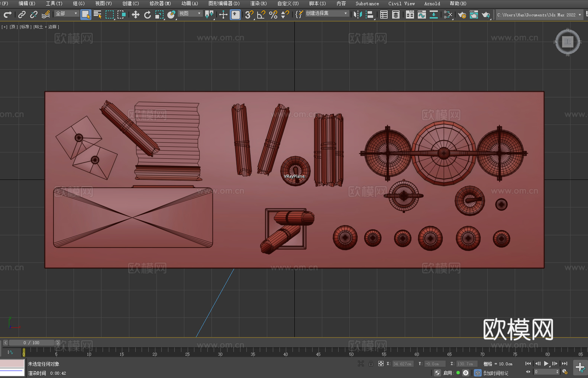Open the Civil View menu

click(401, 3)
